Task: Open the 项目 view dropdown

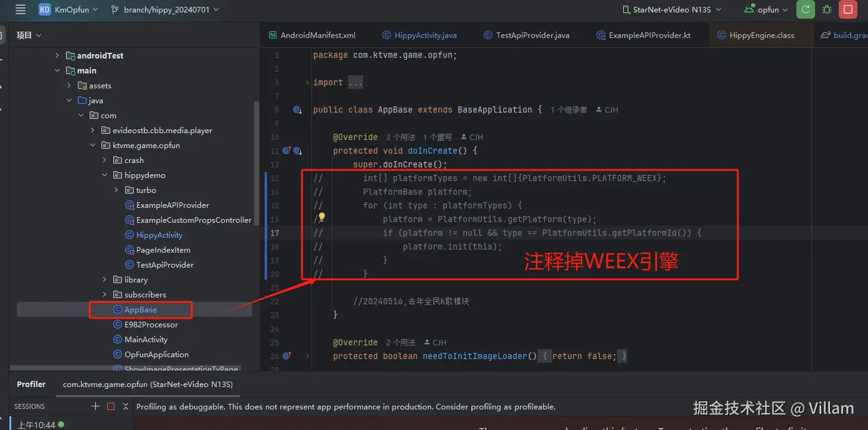Action: pos(29,35)
